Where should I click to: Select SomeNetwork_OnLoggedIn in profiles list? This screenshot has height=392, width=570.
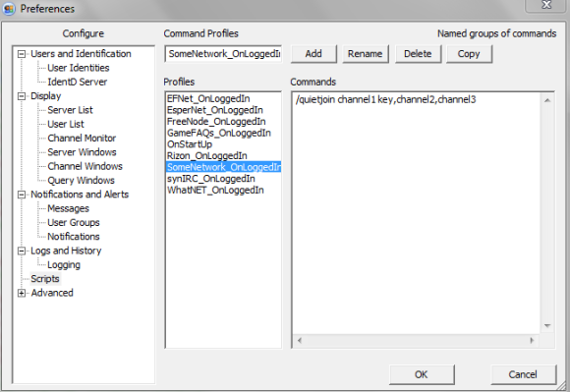point(223,167)
